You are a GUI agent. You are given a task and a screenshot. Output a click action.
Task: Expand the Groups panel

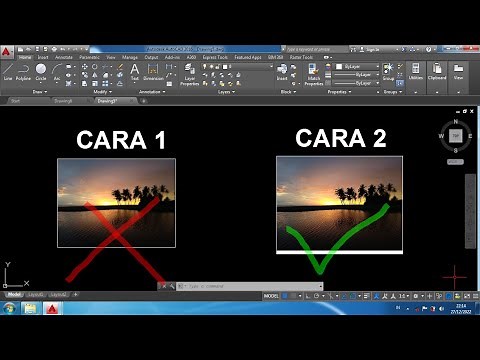393,92
